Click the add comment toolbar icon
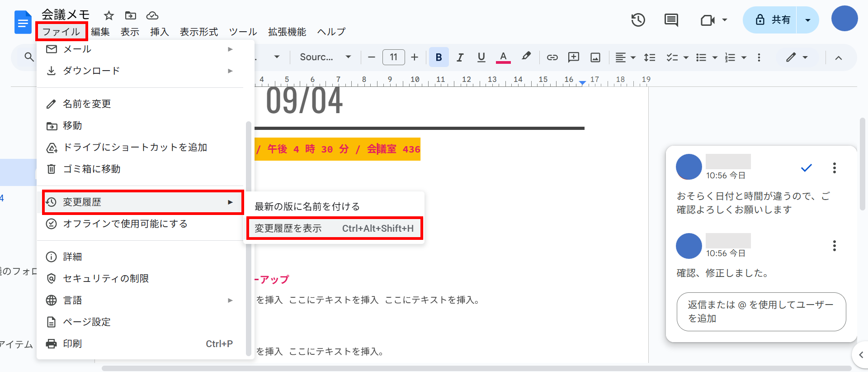The height and width of the screenshot is (372, 868). coord(573,57)
